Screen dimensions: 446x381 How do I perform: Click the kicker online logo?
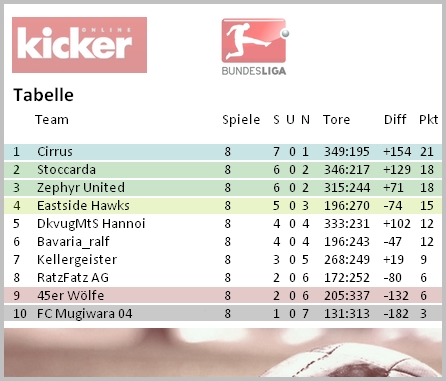pyautogui.click(x=79, y=45)
